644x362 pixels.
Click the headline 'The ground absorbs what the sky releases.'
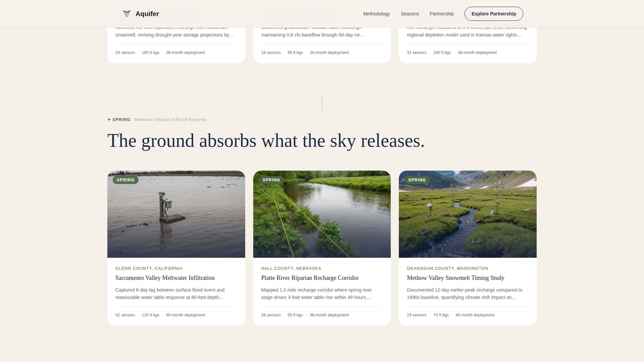click(266, 141)
